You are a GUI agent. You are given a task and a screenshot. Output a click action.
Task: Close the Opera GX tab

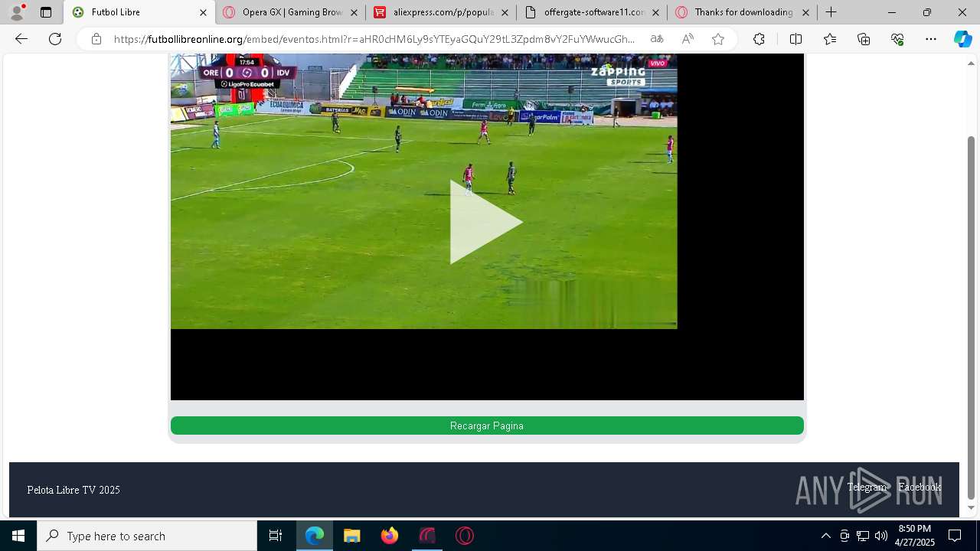(354, 12)
